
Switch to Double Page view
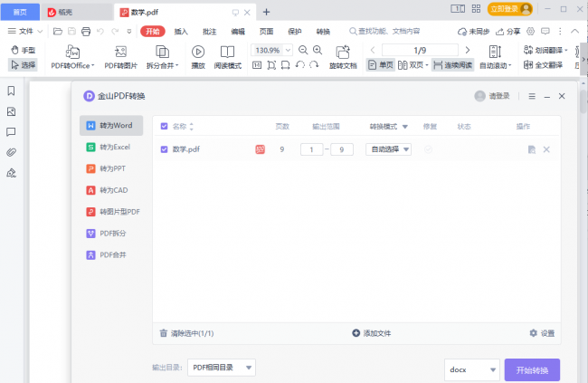click(413, 65)
